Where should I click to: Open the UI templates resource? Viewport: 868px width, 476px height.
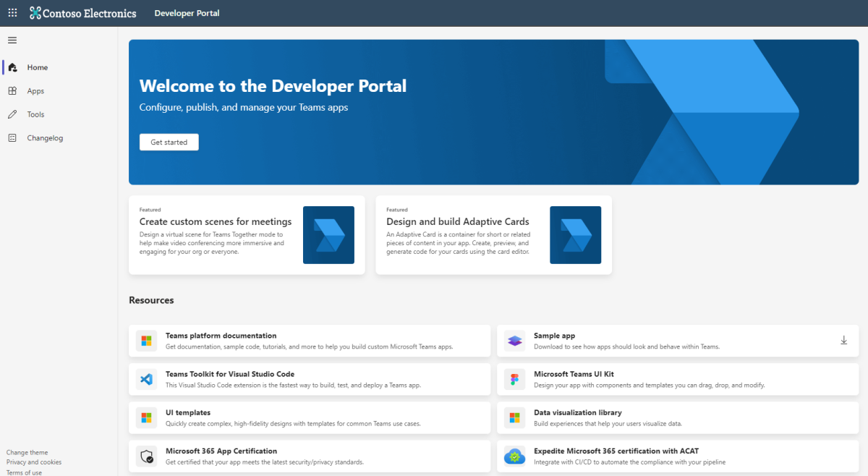point(310,417)
